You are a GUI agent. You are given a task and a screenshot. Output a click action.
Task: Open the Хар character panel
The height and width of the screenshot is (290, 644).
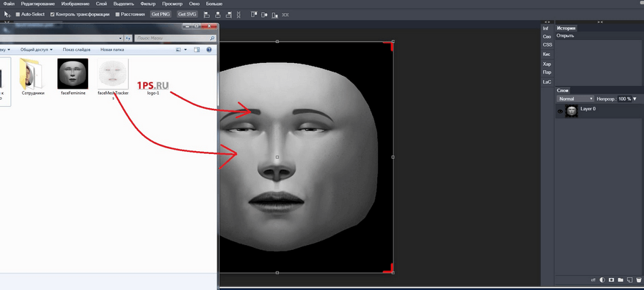pos(547,64)
